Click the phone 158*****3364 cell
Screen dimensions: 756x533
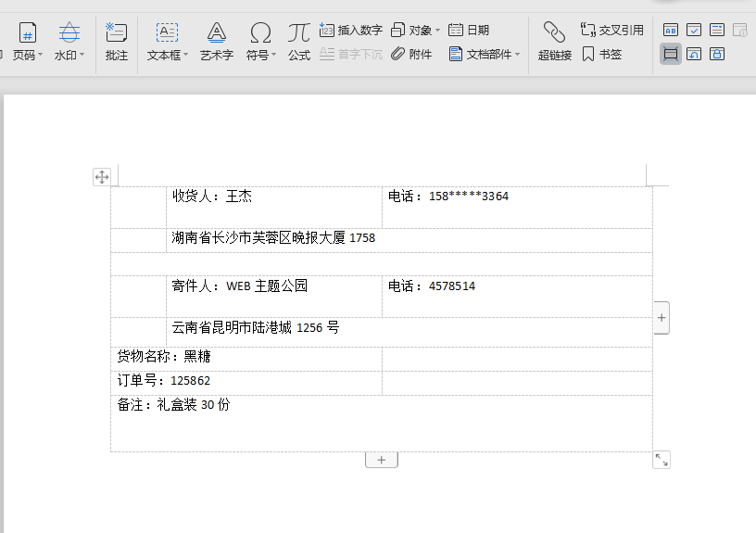517,208
